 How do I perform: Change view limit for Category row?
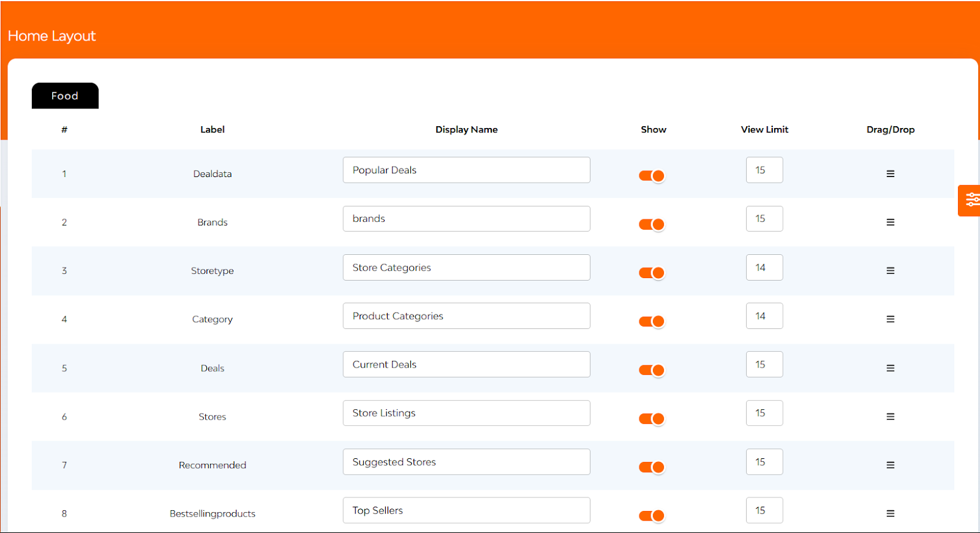point(764,316)
